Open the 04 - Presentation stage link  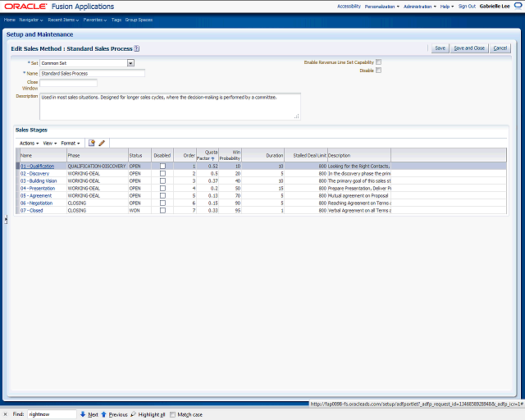pyautogui.click(x=38, y=188)
